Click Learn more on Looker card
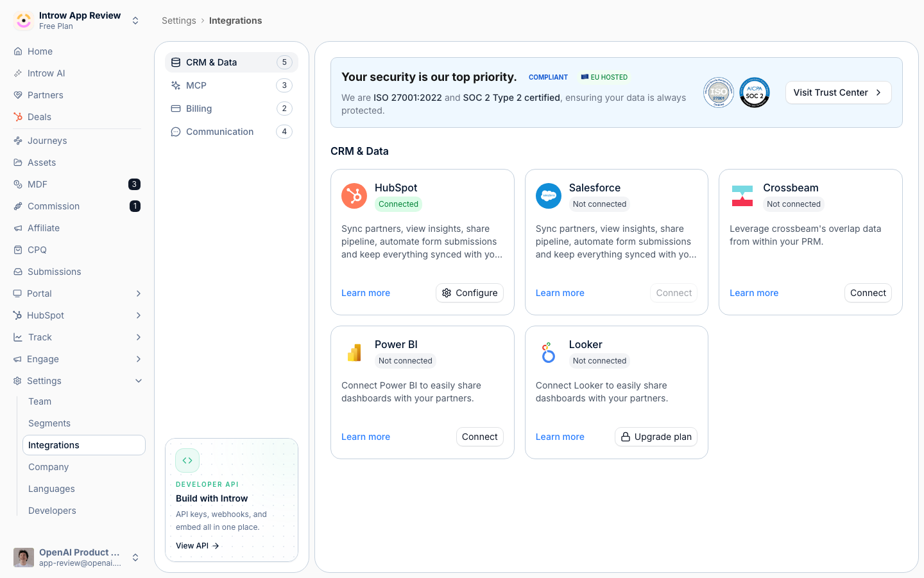 560,437
